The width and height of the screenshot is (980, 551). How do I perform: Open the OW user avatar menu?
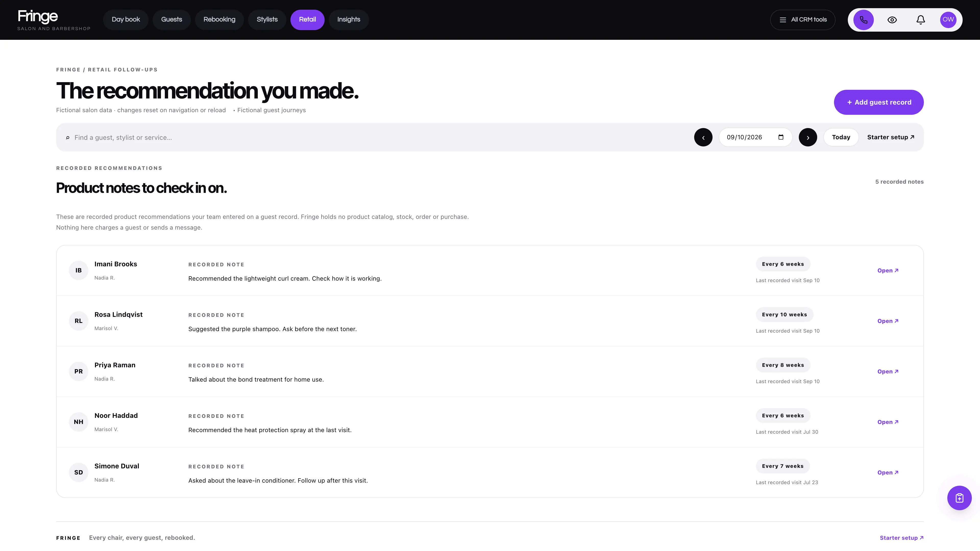948,20
